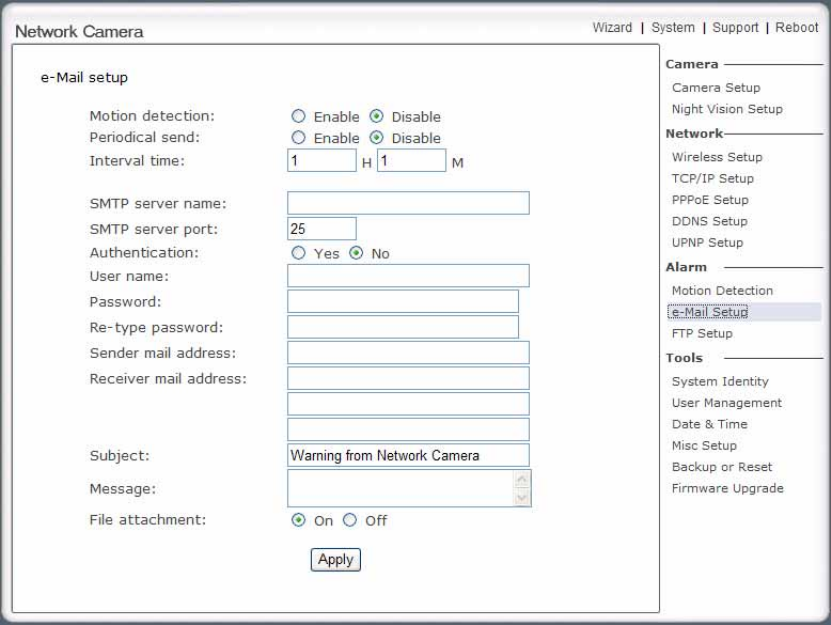
Task: Click the SMTP server port field
Action: (322, 228)
